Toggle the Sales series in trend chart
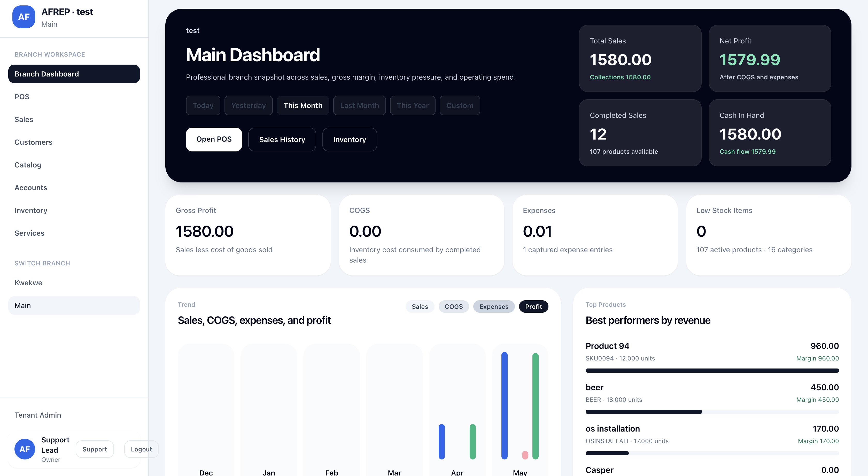Image resolution: width=868 pixels, height=476 pixels. point(420,306)
